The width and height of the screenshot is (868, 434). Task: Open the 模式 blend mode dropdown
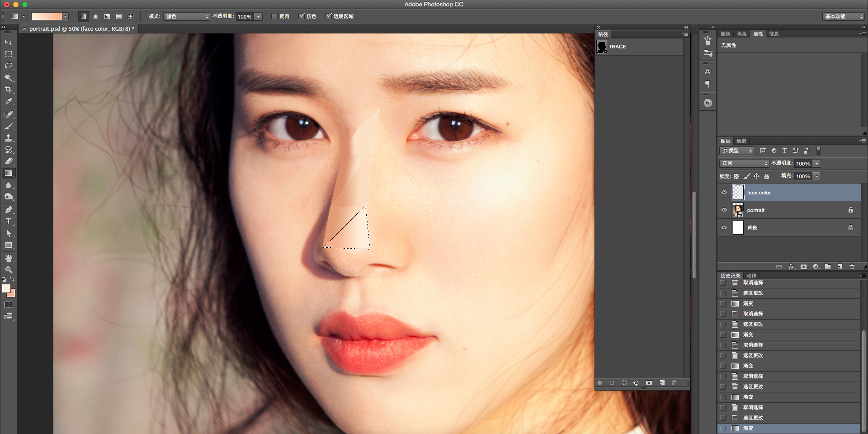click(x=187, y=16)
